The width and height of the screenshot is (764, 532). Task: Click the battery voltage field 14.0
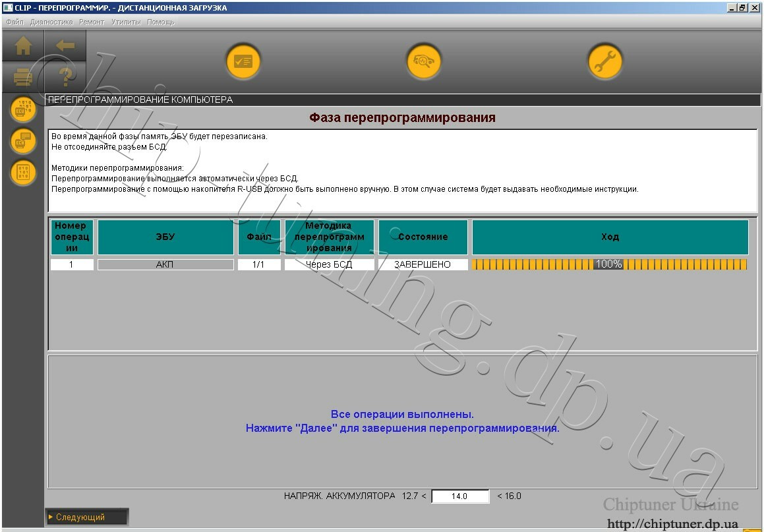point(460,496)
